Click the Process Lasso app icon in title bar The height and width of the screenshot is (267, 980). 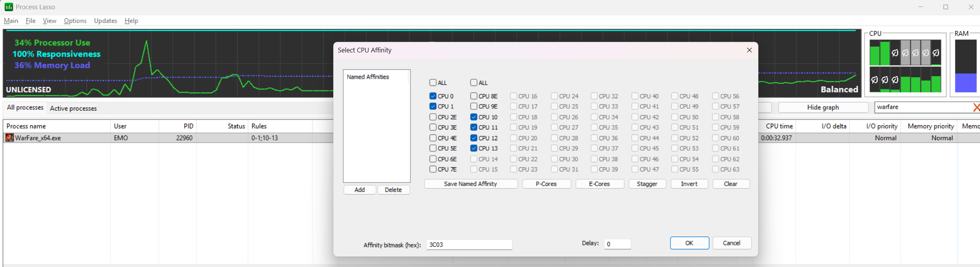[x=8, y=7]
